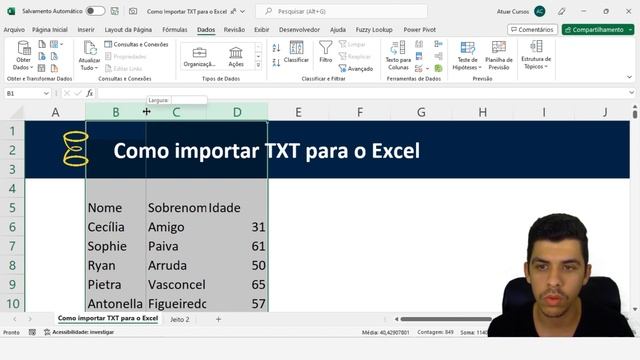Add a new sheet with plus button
This screenshot has height=360, width=640.
(218, 319)
